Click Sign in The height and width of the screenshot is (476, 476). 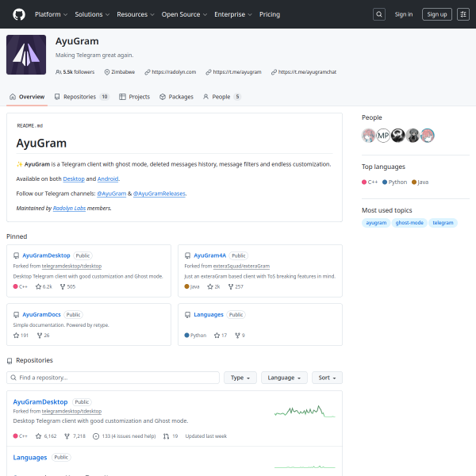tap(404, 14)
